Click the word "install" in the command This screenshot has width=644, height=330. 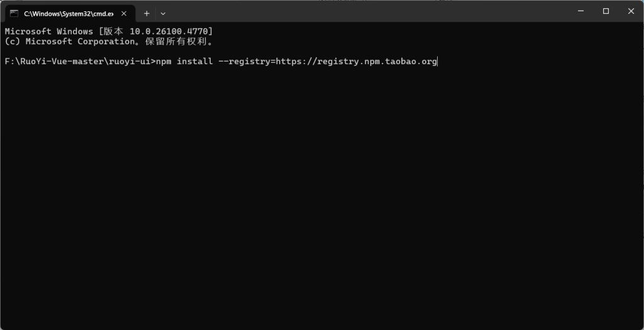point(195,62)
